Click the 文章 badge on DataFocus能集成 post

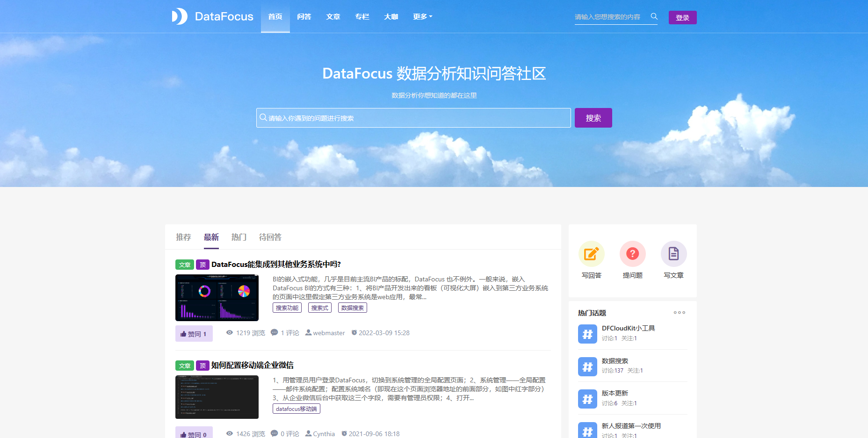click(185, 265)
